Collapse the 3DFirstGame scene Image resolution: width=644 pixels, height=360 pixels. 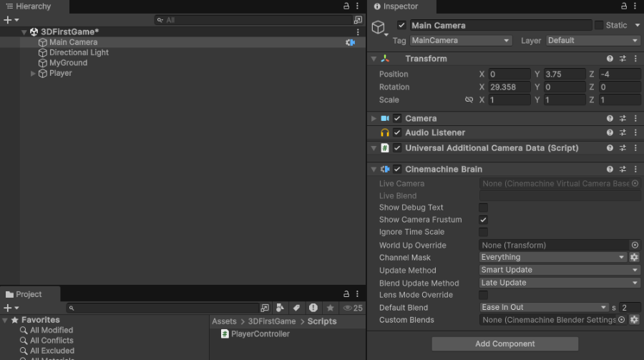pyautogui.click(x=24, y=32)
